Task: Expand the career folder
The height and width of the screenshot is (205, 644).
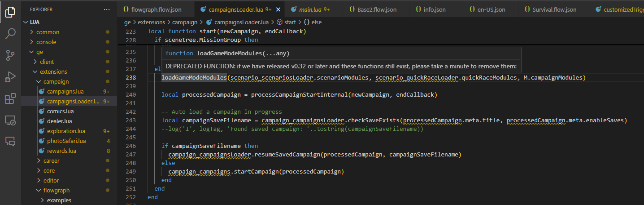Action: (x=51, y=160)
